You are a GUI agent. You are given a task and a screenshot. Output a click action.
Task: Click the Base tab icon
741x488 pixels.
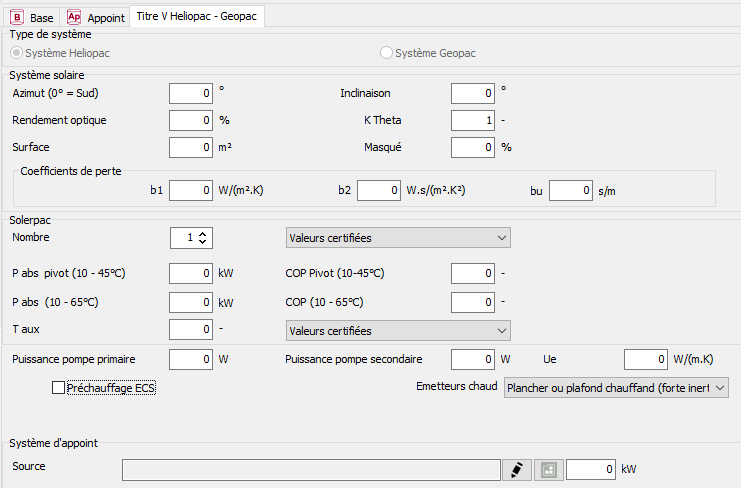(x=17, y=17)
